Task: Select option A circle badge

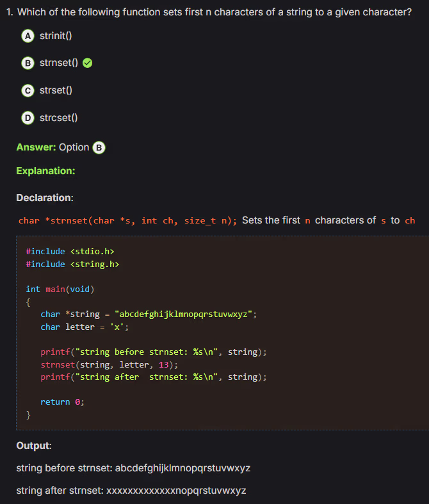Action: tap(28, 36)
